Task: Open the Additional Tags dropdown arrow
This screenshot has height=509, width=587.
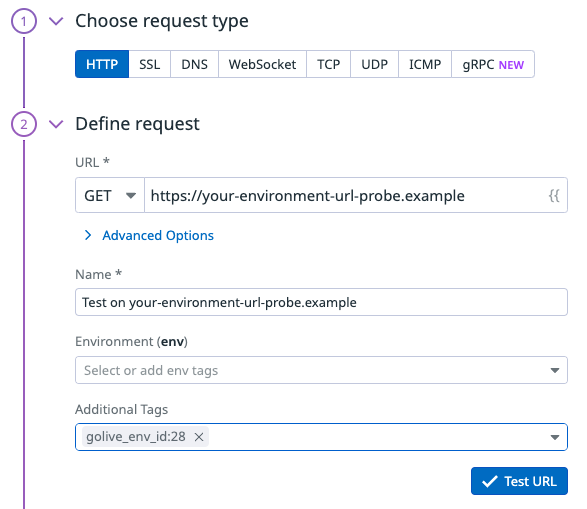Action: [555, 437]
